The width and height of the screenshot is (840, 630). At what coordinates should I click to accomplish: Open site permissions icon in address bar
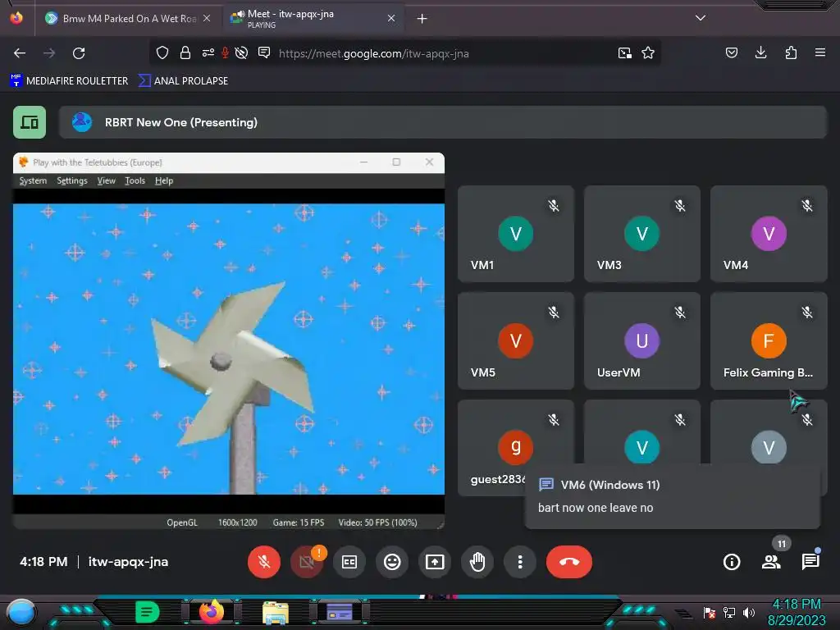pos(208,52)
